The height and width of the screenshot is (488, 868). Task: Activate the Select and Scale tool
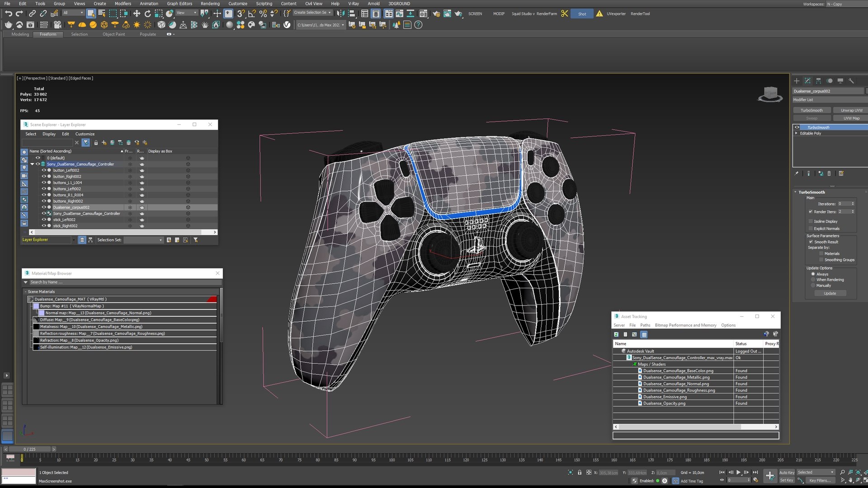[x=158, y=14]
